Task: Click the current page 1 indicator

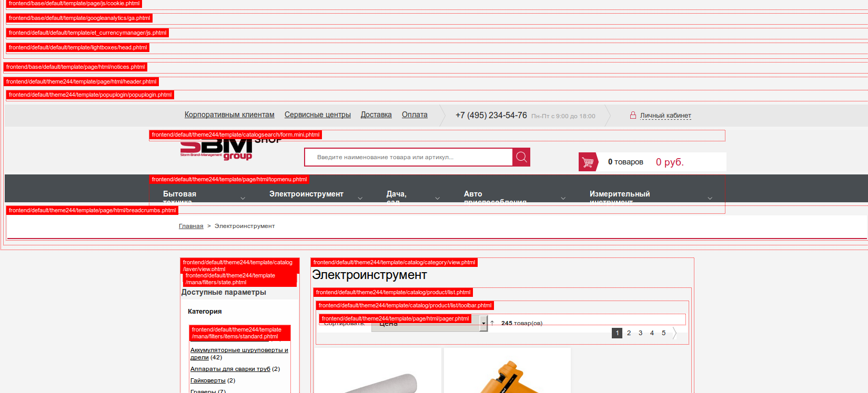Action: (x=617, y=333)
